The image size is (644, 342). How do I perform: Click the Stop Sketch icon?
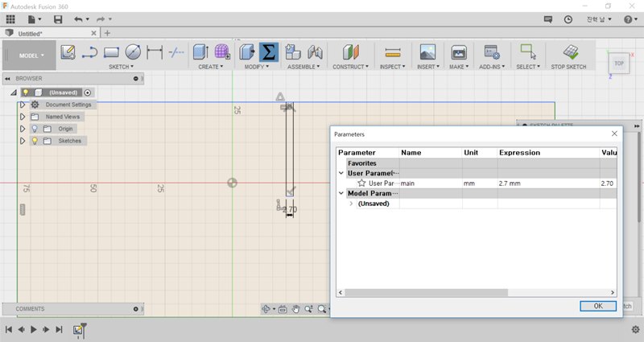pyautogui.click(x=570, y=52)
